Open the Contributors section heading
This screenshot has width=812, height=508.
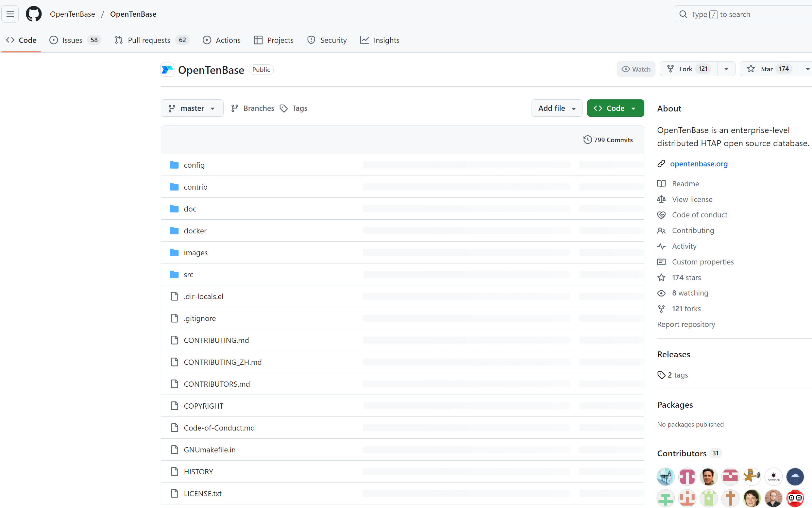pos(682,454)
